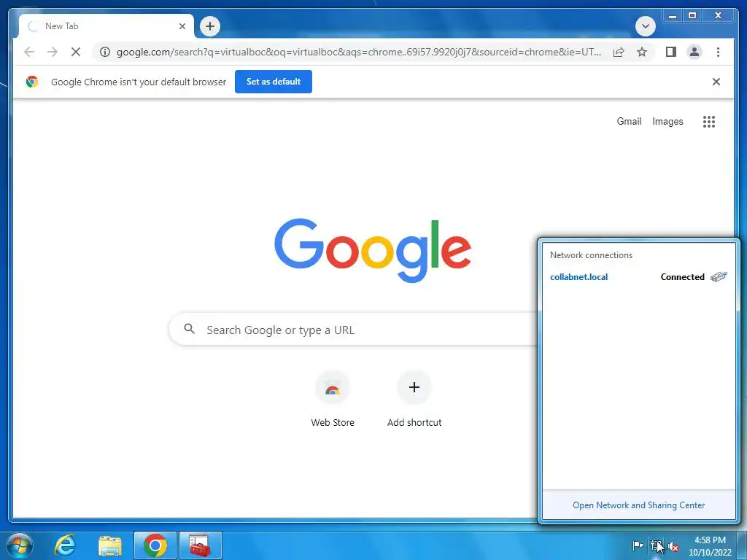
Task: Open Web Store shortcut
Action: click(x=333, y=400)
